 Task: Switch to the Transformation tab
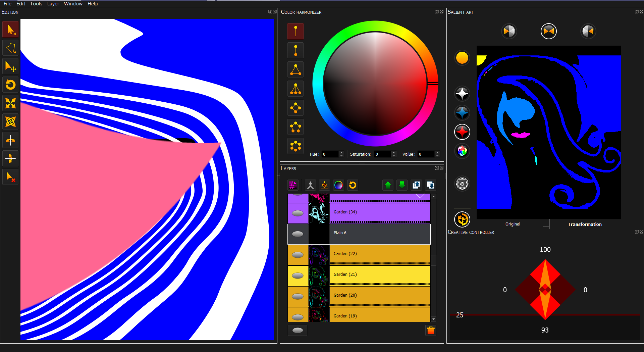click(585, 224)
